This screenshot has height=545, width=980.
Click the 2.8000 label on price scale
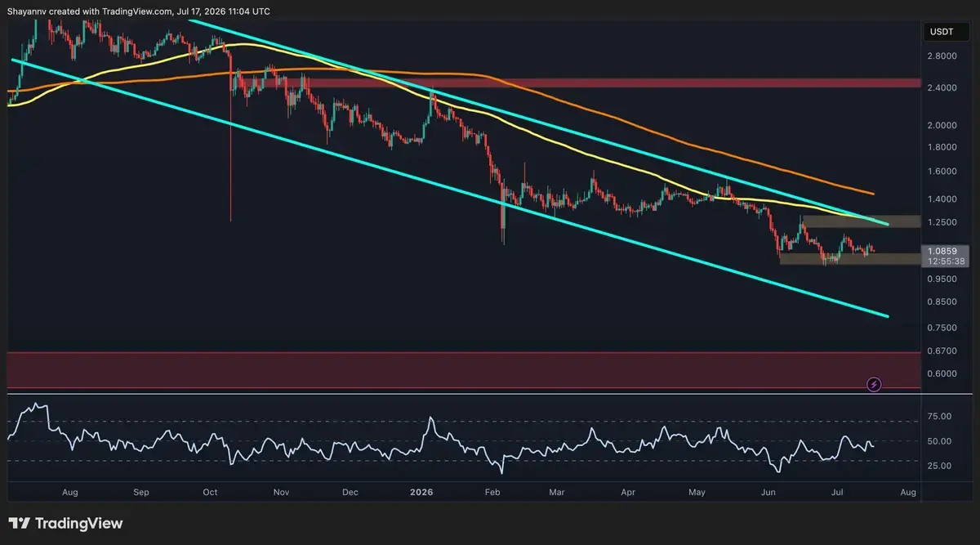click(942, 56)
